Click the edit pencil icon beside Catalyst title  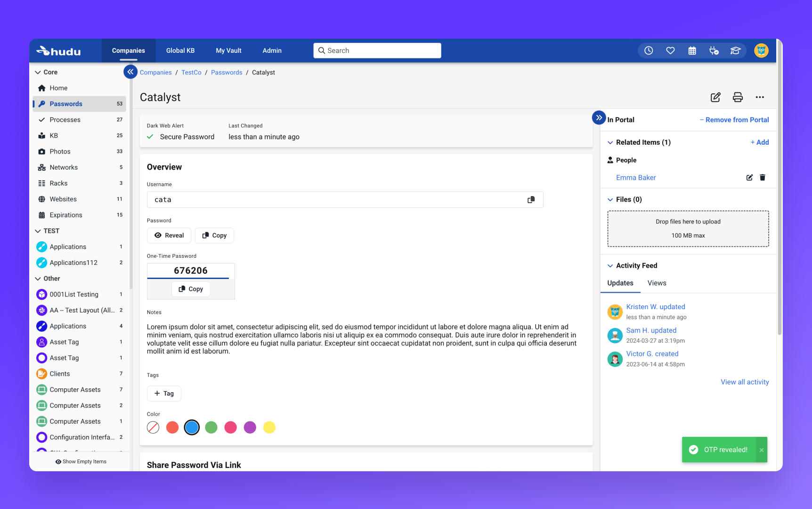(715, 97)
